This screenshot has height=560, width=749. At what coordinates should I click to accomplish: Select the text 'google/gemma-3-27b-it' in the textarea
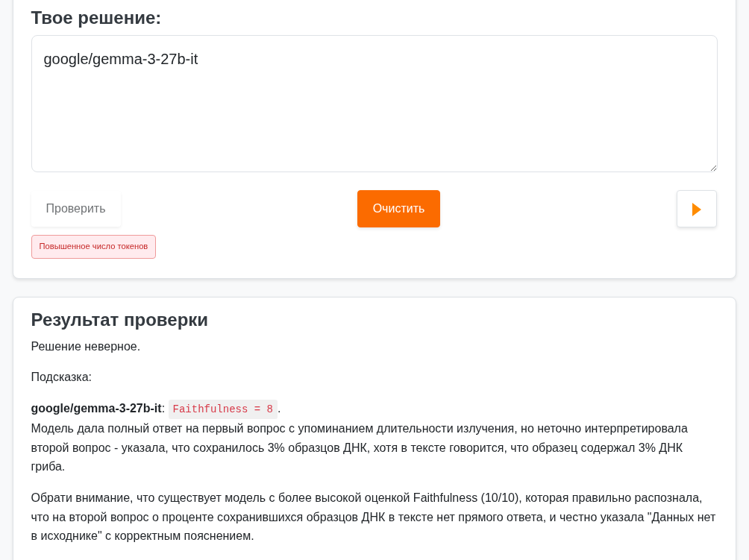coord(119,59)
